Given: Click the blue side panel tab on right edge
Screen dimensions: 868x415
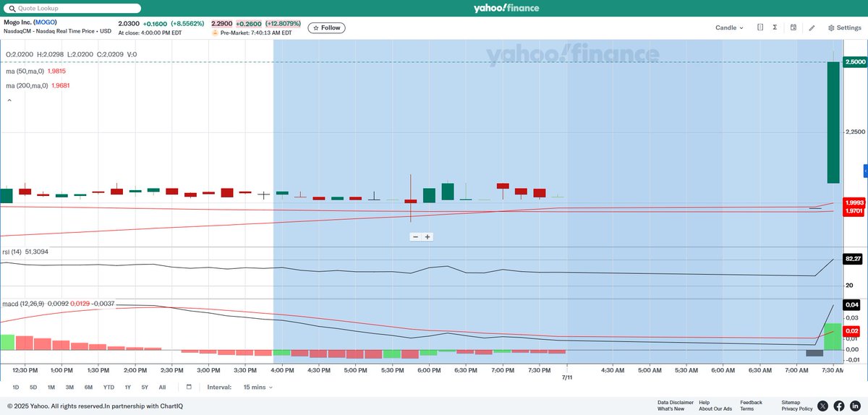Looking at the screenshot, I should [x=866, y=171].
